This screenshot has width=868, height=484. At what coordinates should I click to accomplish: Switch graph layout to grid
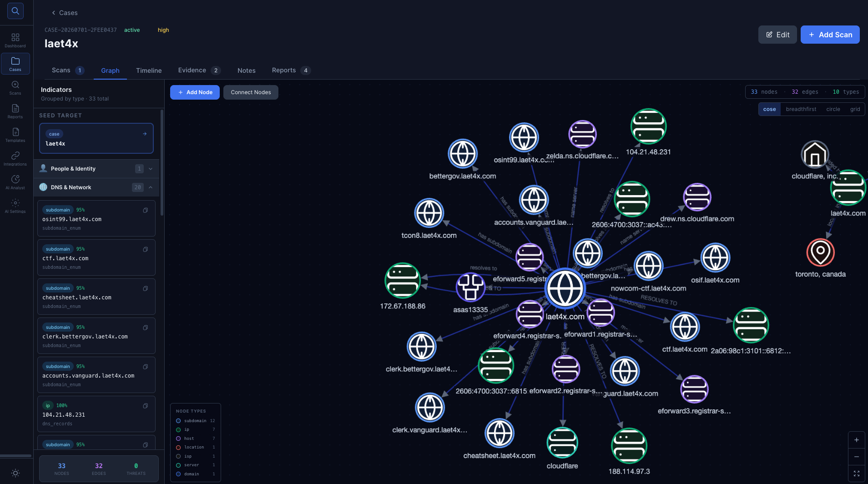(855, 109)
